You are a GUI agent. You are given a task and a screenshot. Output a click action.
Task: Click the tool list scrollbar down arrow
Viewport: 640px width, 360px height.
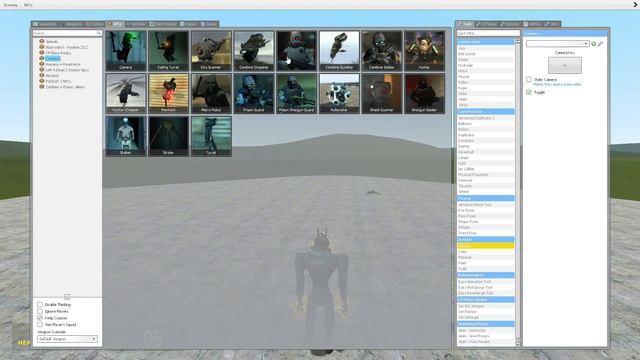point(518,344)
